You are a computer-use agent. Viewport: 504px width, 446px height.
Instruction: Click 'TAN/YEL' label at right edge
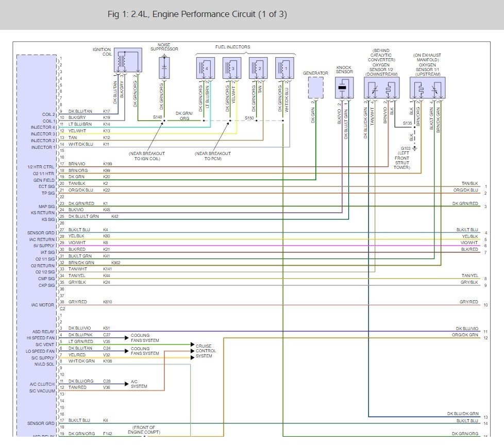click(470, 276)
